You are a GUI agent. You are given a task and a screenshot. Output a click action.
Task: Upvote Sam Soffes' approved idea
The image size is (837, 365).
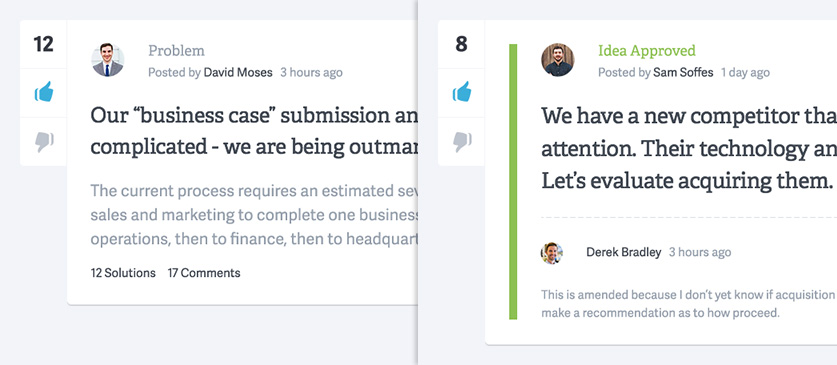(462, 92)
